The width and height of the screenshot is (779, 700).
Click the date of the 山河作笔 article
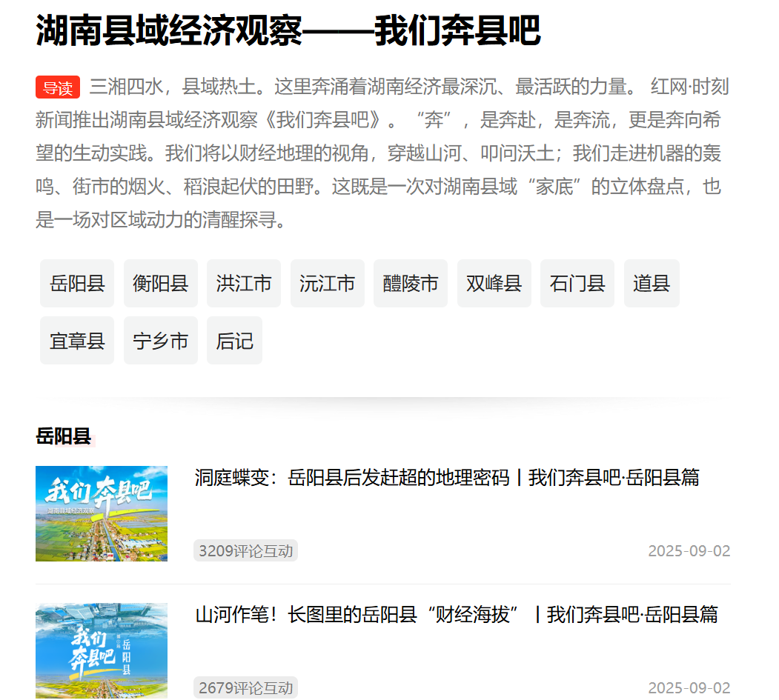pos(689,687)
